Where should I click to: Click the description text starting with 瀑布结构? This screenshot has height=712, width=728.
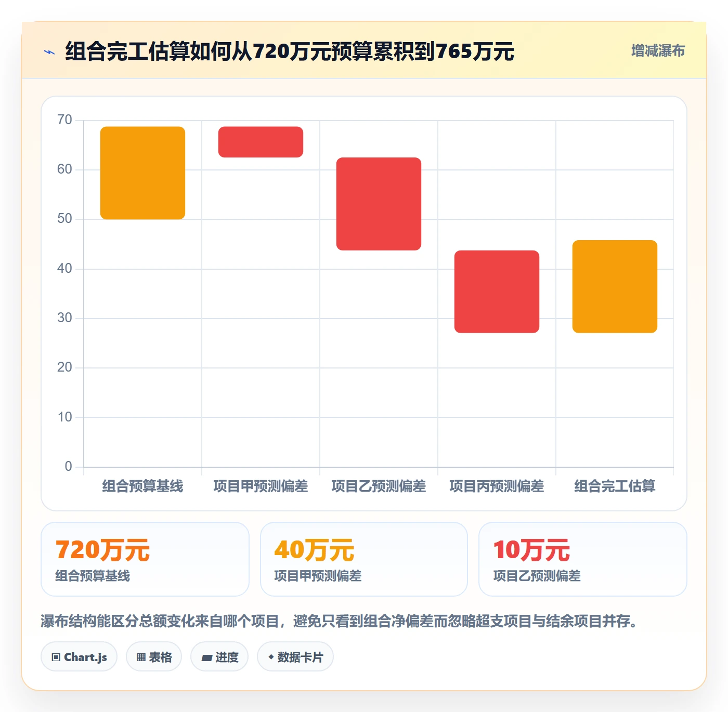341,621
